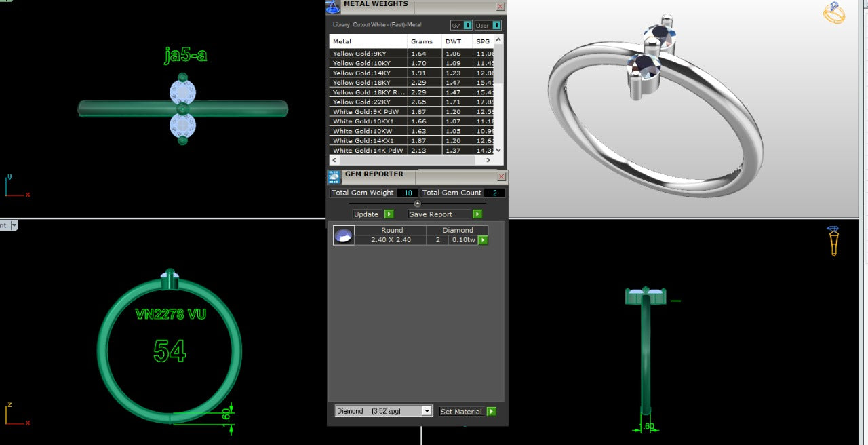
Task: Click the Gem Reporter panel icon
Action: click(x=334, y=177)
